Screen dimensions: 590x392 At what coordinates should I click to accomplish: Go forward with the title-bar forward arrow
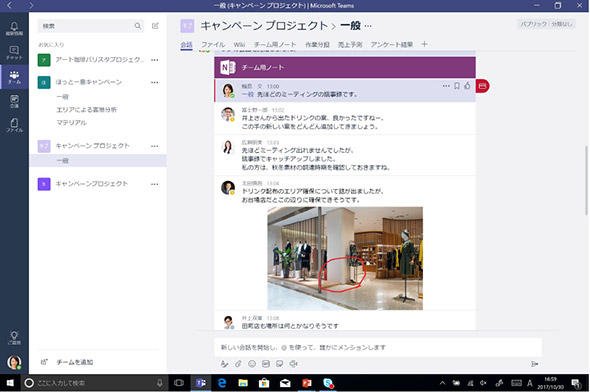pyautogui.click(x=31, y=5)
